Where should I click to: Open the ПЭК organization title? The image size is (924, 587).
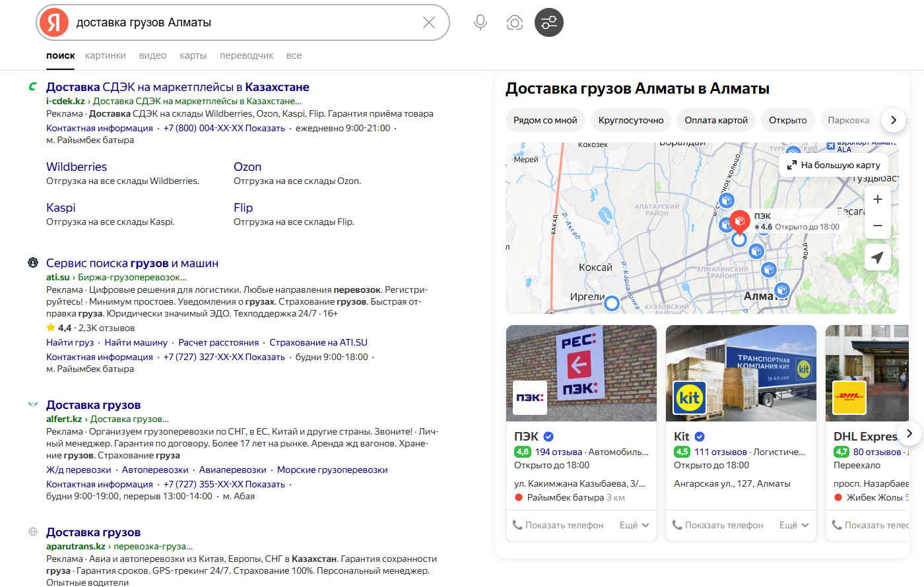point(527,437)
